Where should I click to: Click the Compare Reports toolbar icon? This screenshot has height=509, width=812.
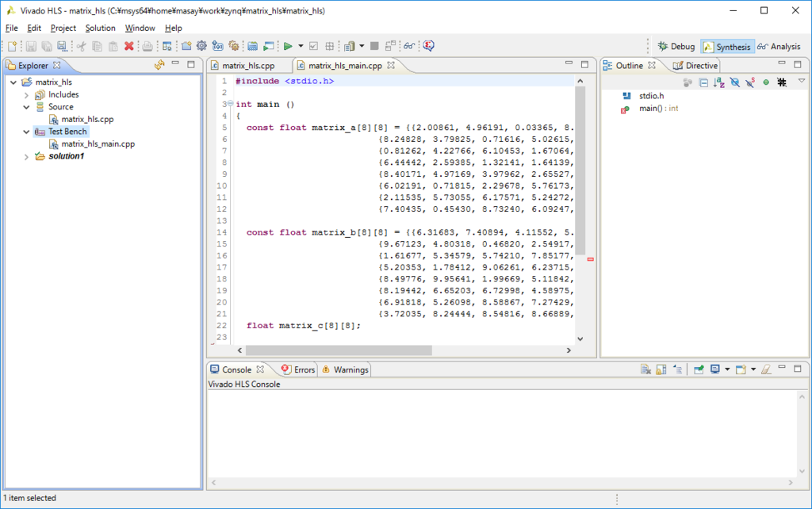390,46
